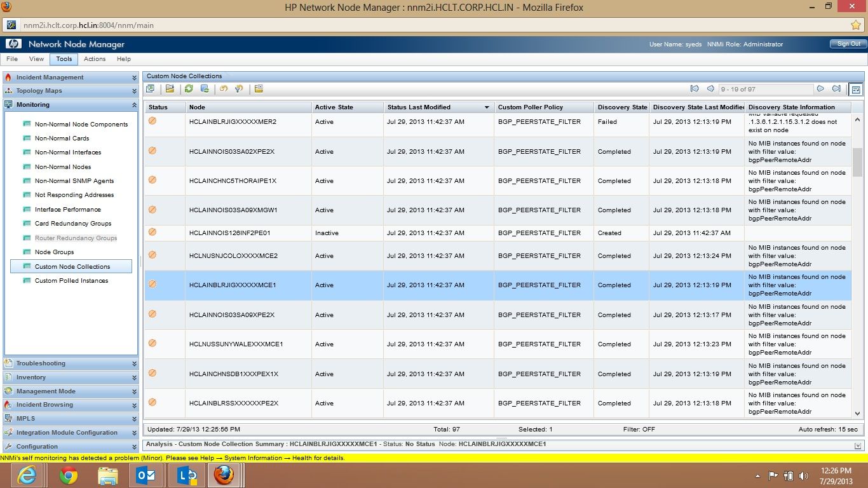Screen dimensions: 868x488
Task: Open the Tools menu
Action: (x=64, y=59)
